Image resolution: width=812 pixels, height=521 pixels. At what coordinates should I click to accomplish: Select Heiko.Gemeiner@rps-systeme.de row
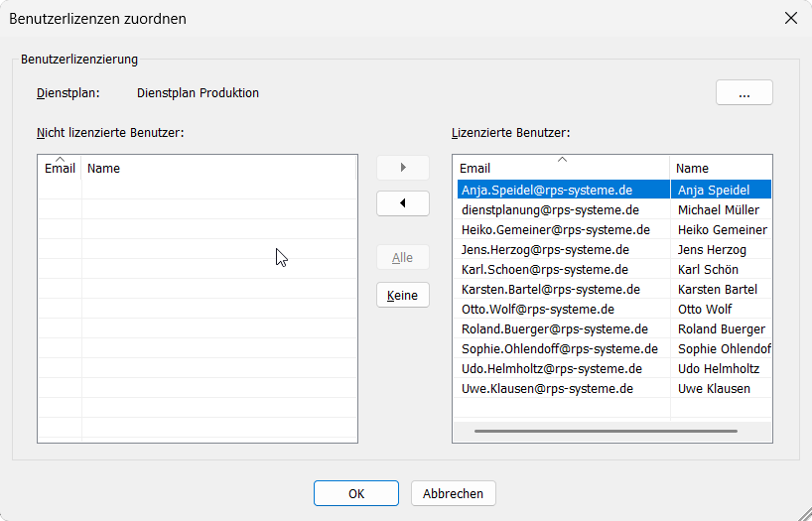[613, 230]
